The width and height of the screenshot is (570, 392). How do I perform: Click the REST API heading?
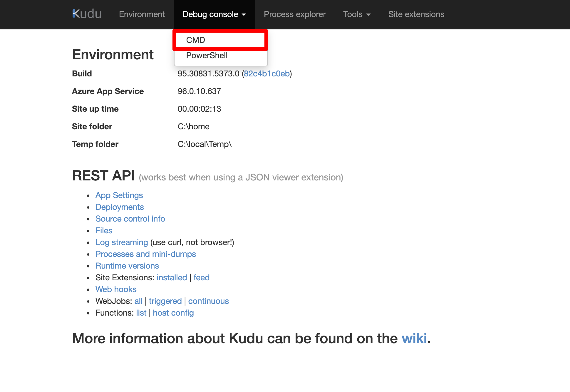click(x=103, y=175)
